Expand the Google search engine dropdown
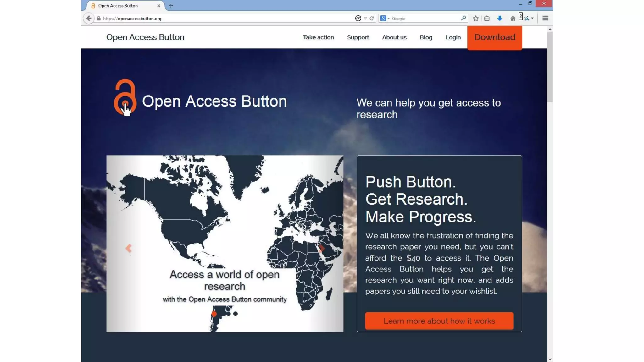Screen dimensions: 644x362 point(389,19)
